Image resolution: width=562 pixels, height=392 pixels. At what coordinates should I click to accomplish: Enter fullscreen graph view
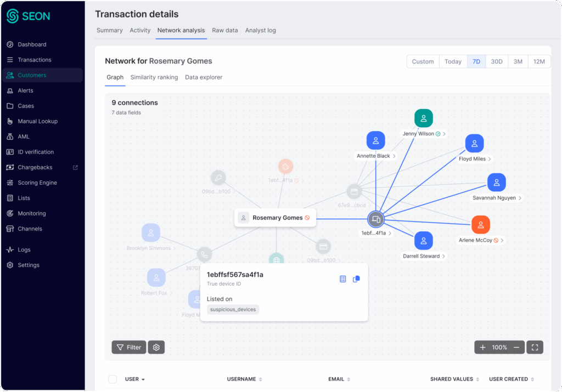[x=535, y=347]
